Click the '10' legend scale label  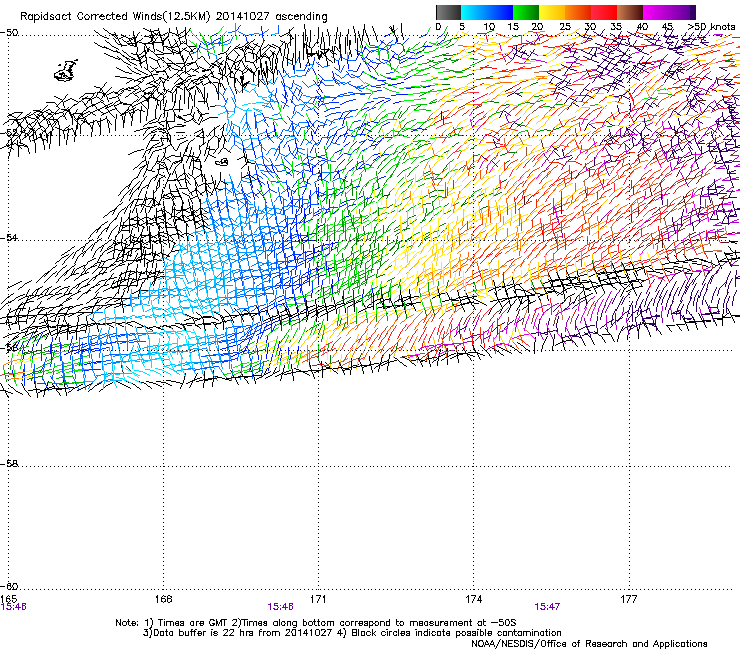[x=489, y=27]
